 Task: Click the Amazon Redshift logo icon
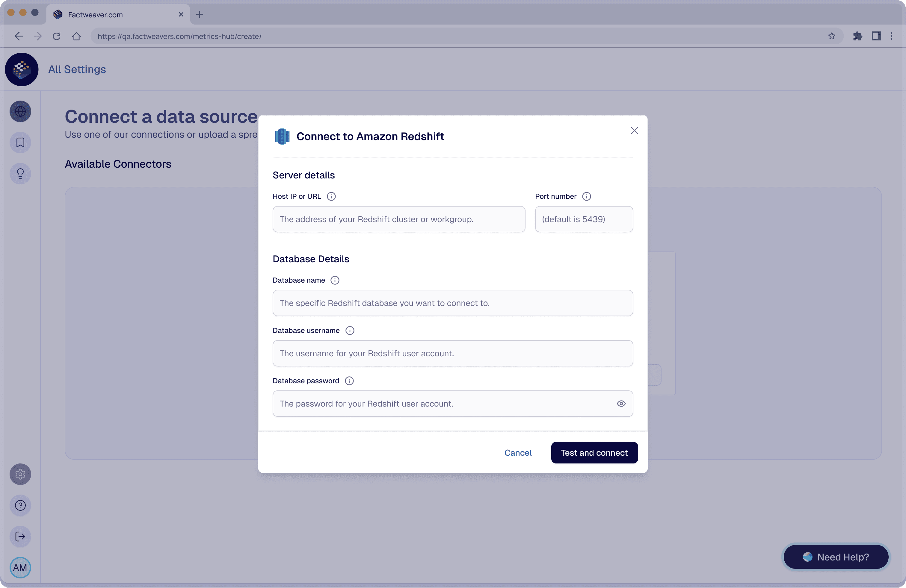282,136
